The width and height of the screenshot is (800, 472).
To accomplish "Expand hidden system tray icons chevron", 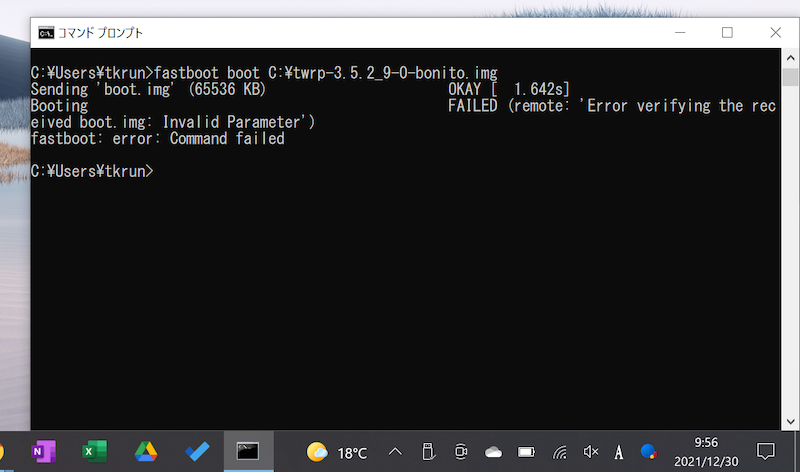I will click(x=396, y=452).
